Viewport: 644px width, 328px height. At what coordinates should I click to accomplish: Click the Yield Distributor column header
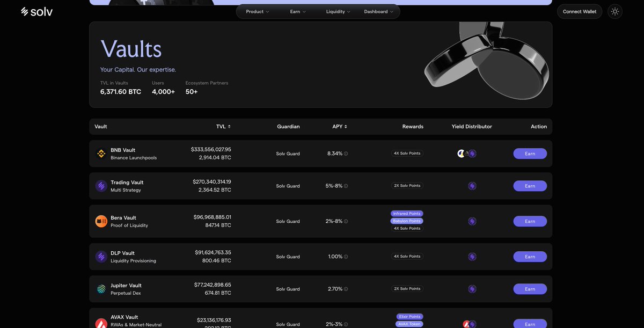472,127
